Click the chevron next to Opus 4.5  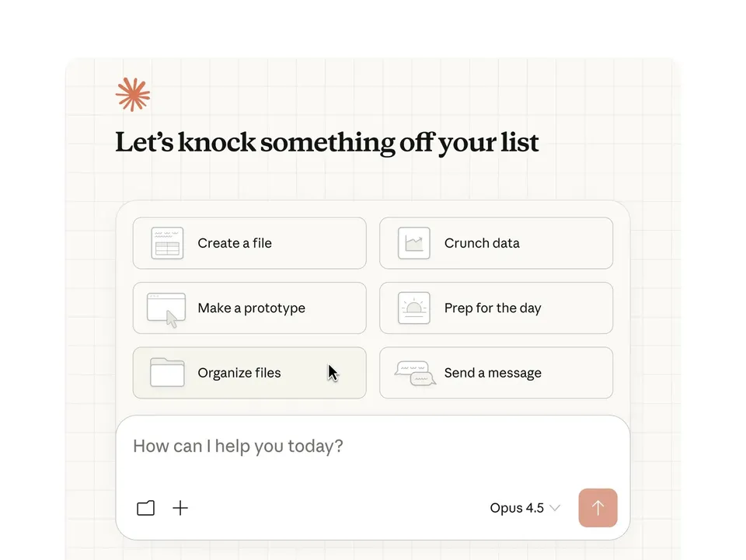click(x=553, y=508)
